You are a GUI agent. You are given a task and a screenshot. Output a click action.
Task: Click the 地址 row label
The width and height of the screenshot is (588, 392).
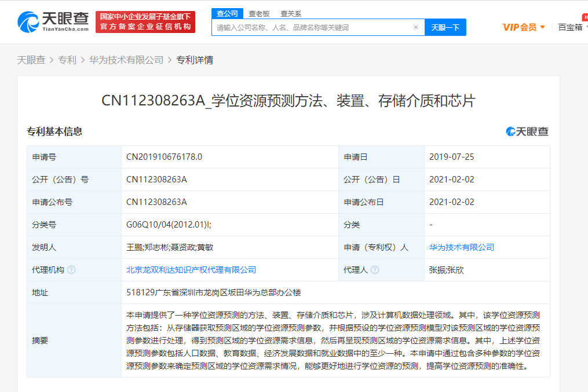point(40,292)
